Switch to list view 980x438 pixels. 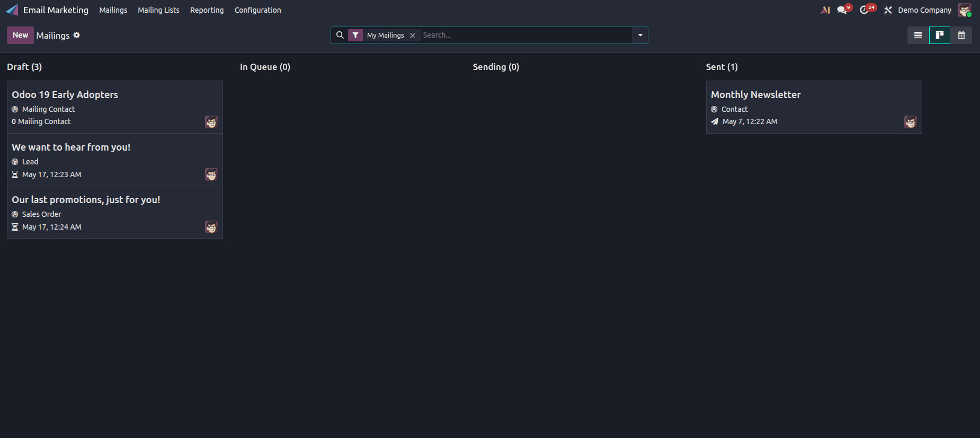[x=918, y=35]
